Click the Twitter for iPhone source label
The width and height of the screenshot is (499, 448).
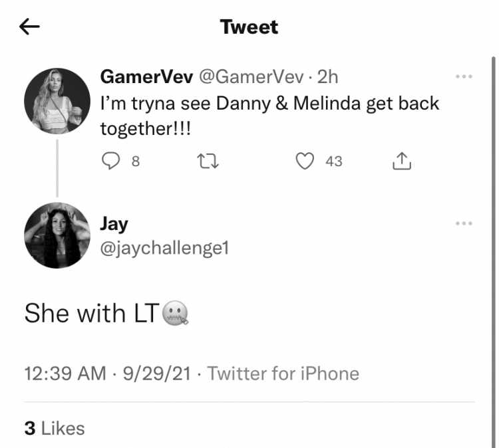click(x=283, y=374)
